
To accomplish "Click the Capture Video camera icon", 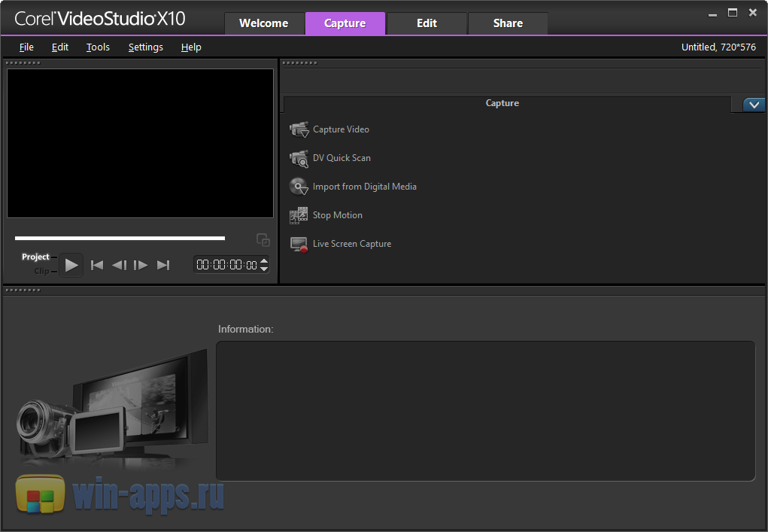I will pyautogui.click(x=299, y=129).
